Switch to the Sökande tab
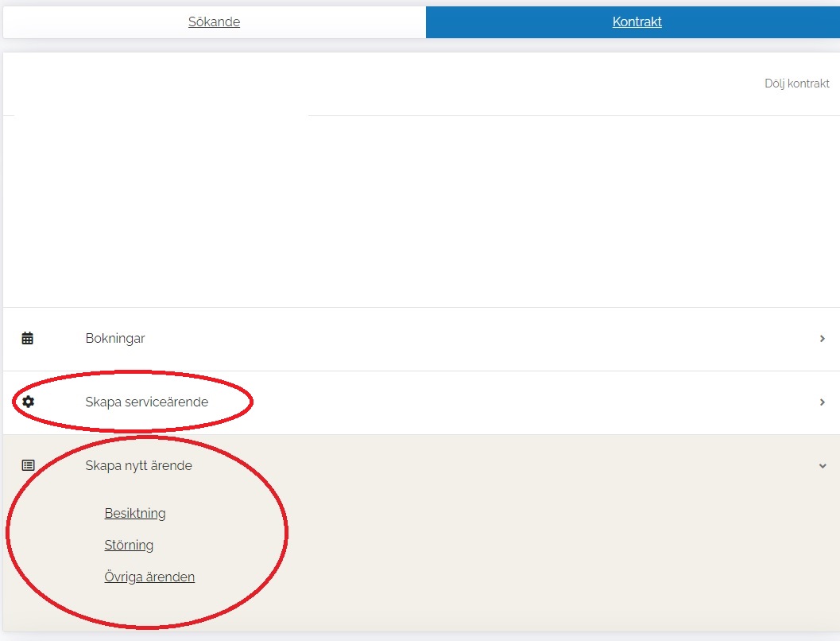The height and width of the screenshot is (641, 840). (x=214, y=22)
